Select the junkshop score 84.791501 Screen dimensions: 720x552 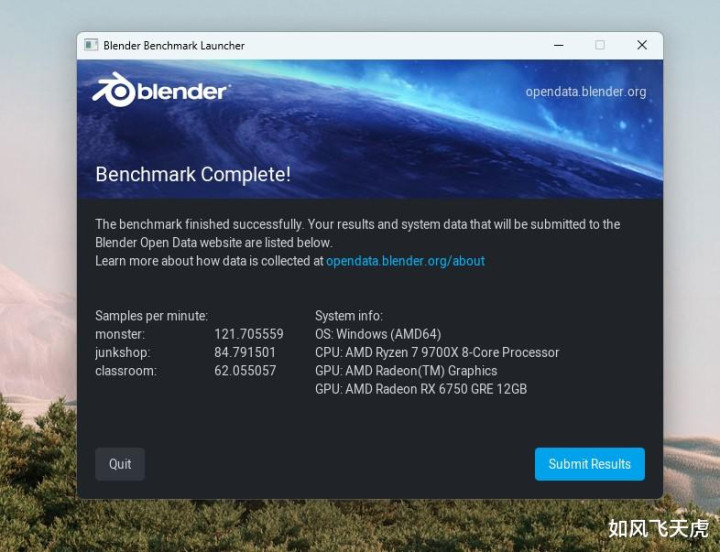pos(245,352)
